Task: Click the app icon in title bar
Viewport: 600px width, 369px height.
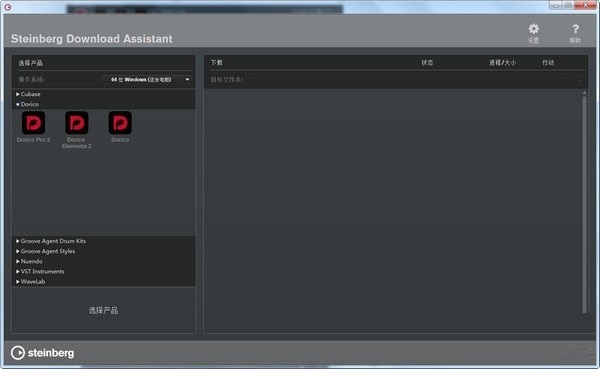Action: coord(8,7)
